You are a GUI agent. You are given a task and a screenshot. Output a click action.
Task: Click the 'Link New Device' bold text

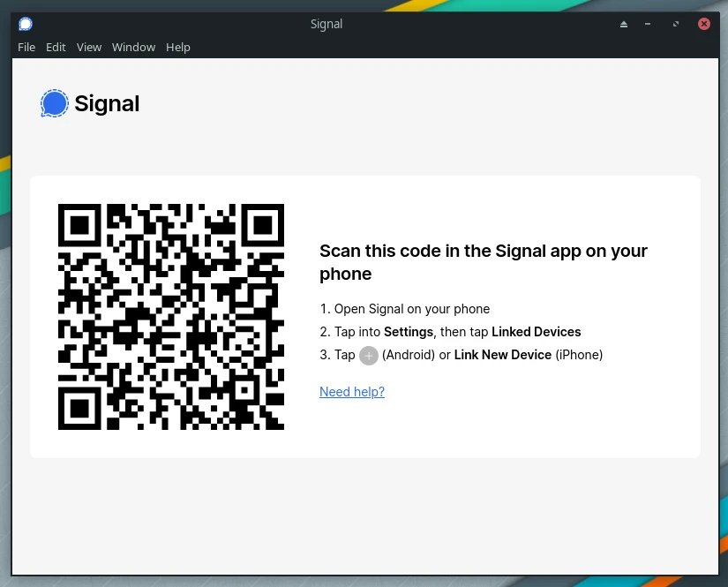503,355
